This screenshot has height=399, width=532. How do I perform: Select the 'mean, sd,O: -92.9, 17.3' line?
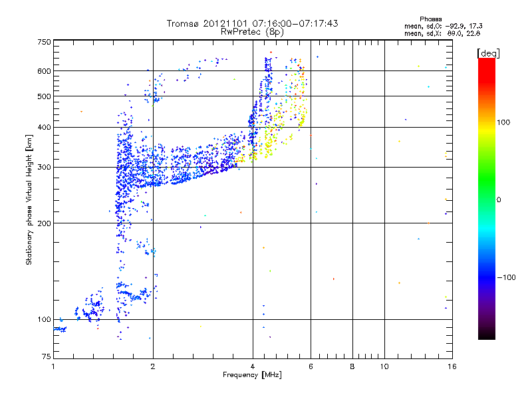(443, 26)
